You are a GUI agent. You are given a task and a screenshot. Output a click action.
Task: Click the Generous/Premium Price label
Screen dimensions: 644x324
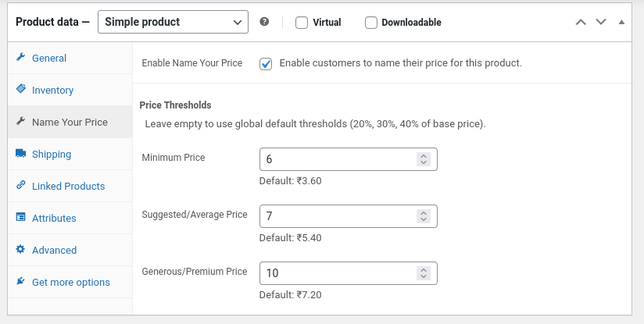pyautogui.click(x=195, y=272)
